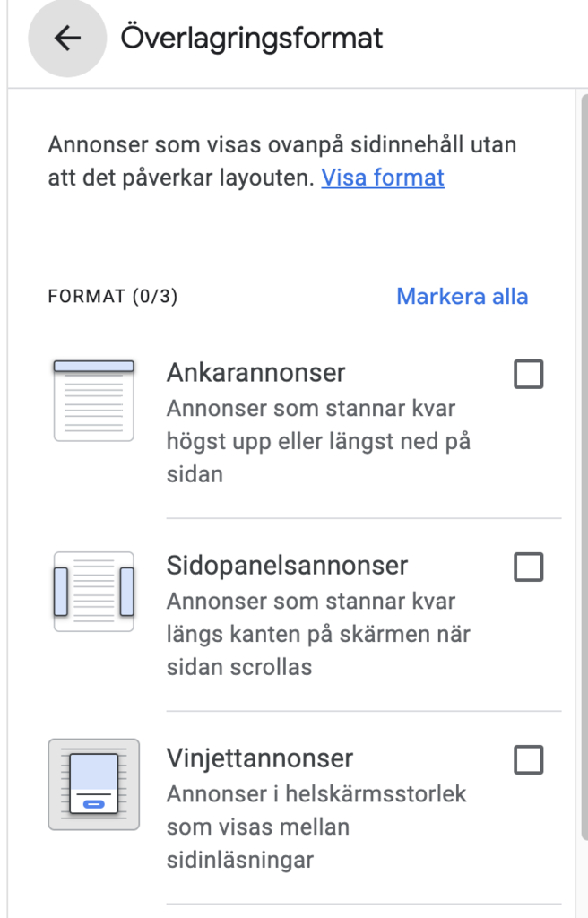Click the Ankarannonser format illustration icon
The width and height of the screenshot is (588, 918).
[x=94, y=400]
